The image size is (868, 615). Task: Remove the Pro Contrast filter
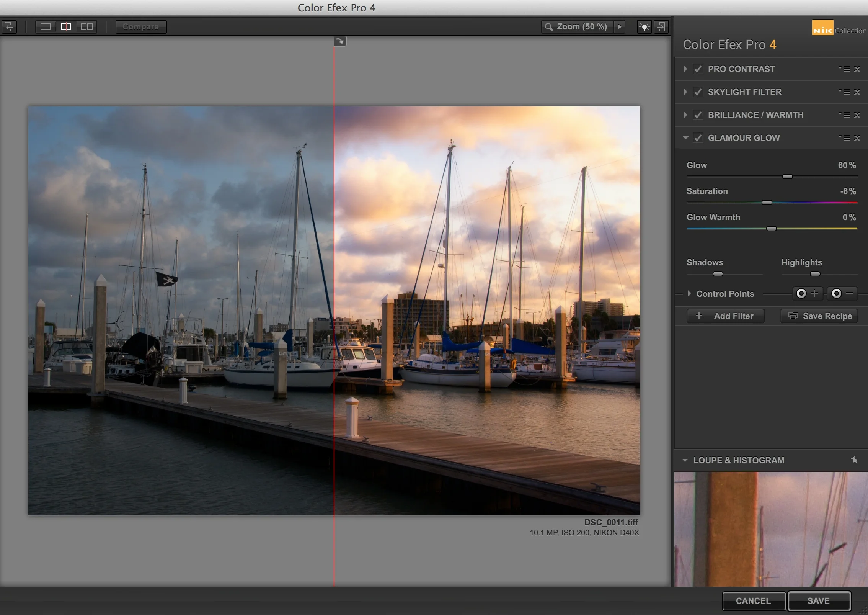[857, 69]
